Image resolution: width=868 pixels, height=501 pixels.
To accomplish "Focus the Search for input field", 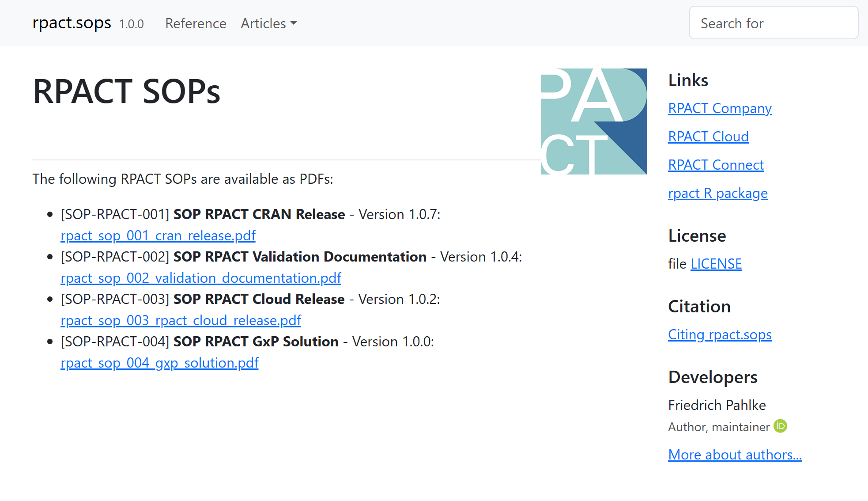I will coord(774,23).
